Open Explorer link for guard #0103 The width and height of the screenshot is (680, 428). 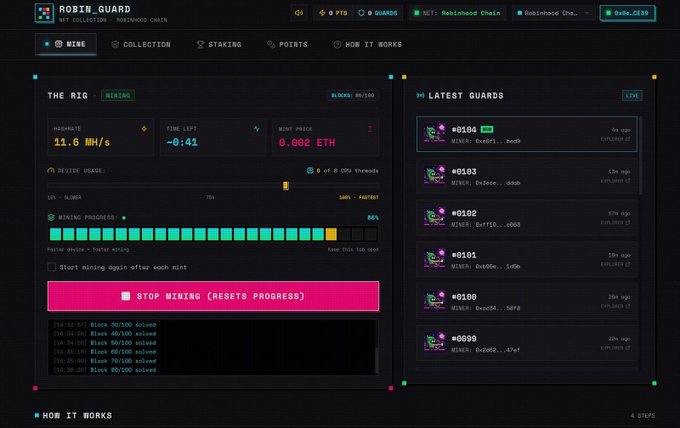615,181
